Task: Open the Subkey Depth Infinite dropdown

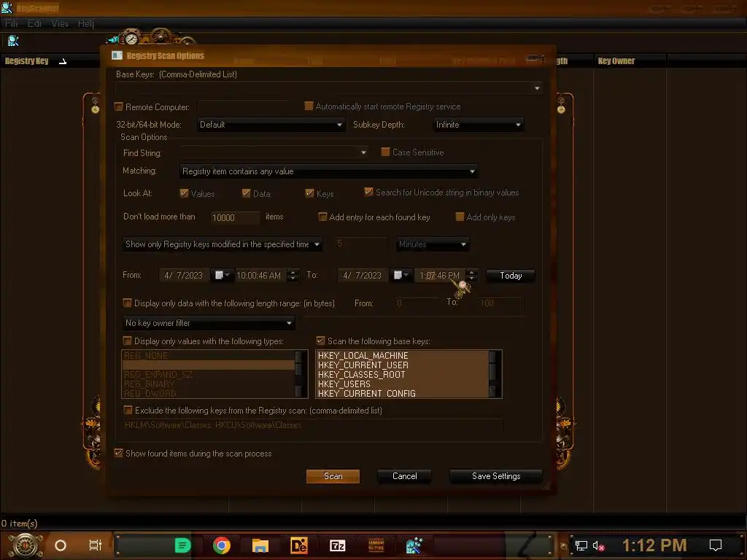Action: [479, 125]
